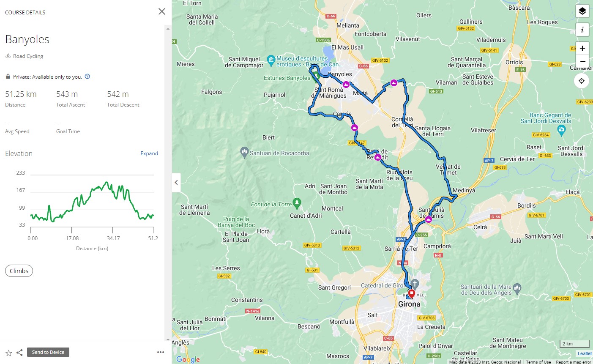Open more options via the ellipsis icon

pyautogui.click(x=161, y=352)
